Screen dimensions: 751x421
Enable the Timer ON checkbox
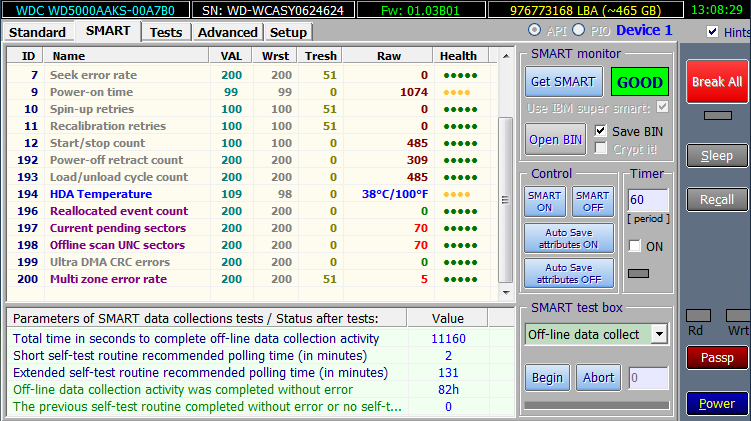pos(634,246)
